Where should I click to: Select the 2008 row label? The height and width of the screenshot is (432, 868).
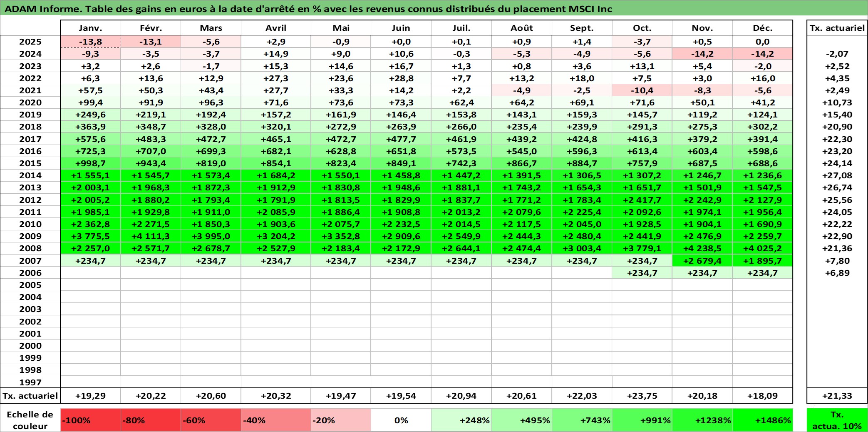coord(30,248)
